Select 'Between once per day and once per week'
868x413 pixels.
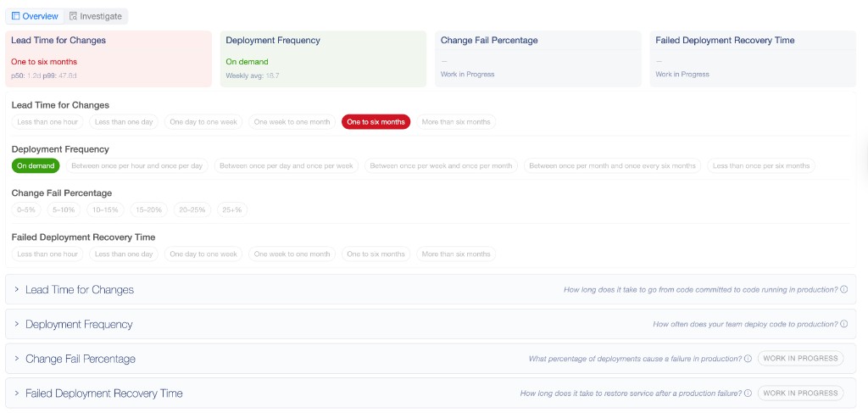[x=287, y=165]
